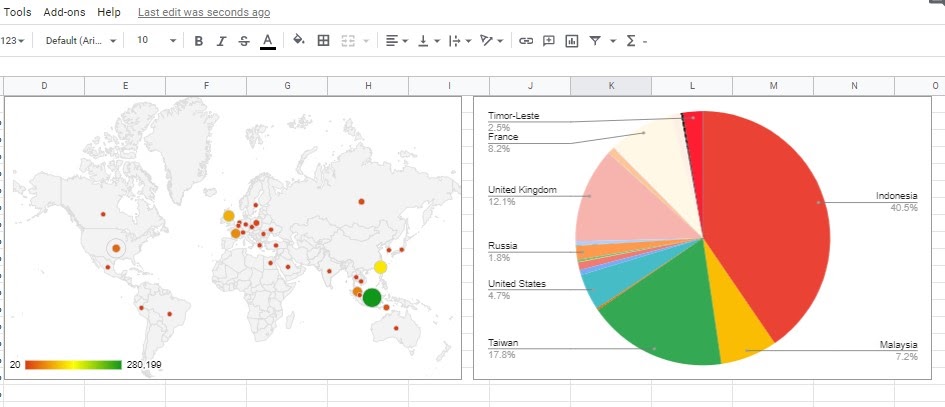The width and height of the screenshot is (945, 407).
Task: Expand text wrapping dropdown arrow
Action: 468,41
